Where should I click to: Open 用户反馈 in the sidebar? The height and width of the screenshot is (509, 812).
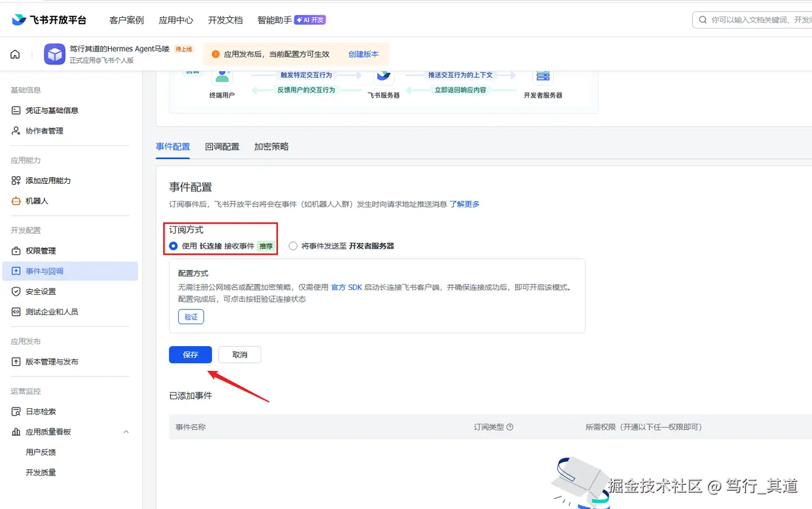tap(41, 453)
